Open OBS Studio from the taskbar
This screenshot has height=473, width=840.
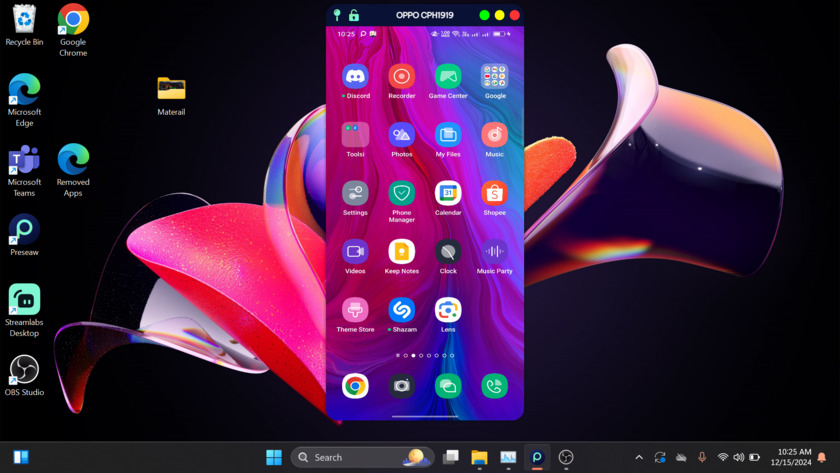pyautogui.click(x=566, y=457)
